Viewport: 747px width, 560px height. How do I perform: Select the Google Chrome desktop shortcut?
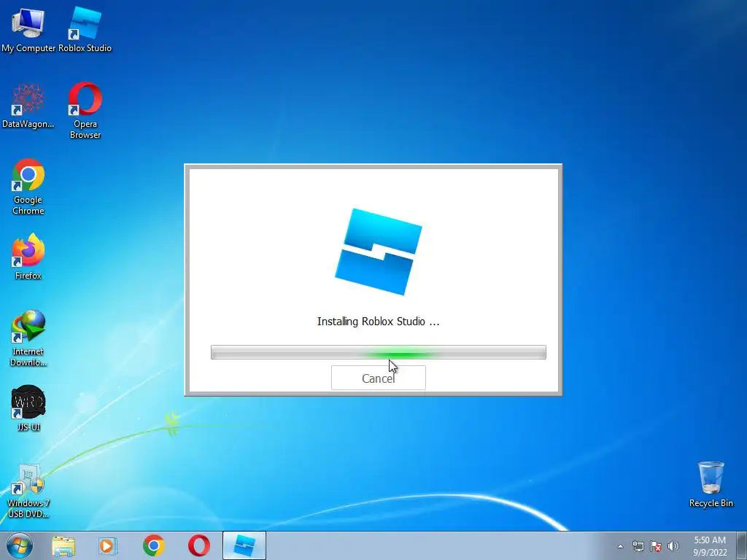[x=28, y=187]
